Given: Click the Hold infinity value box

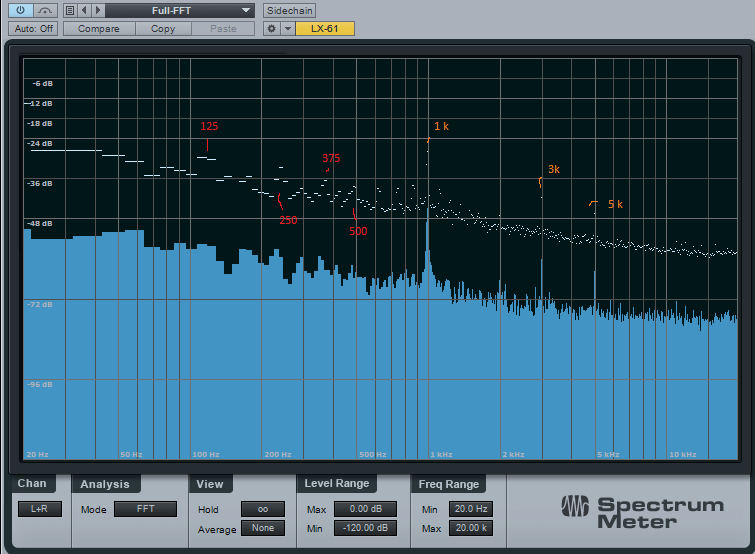Looking at the screenshot, I should click(262, 509).
